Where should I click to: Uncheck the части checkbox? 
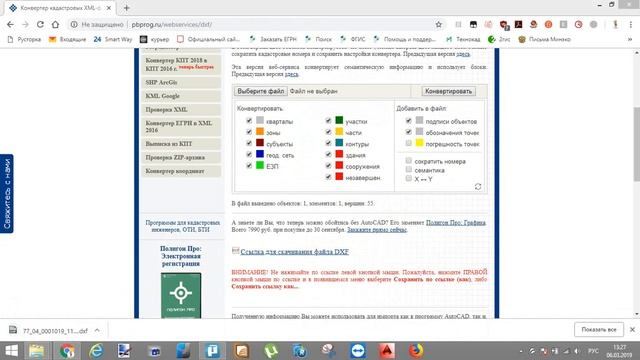(x=328, y=132)
